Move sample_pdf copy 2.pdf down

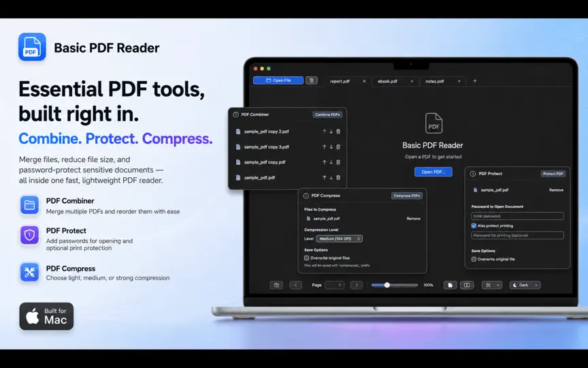(x=331, y=132)
